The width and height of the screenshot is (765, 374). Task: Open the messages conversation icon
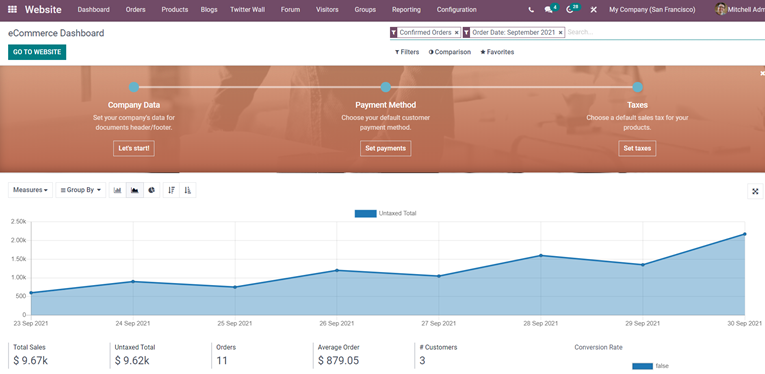(550, 9)
